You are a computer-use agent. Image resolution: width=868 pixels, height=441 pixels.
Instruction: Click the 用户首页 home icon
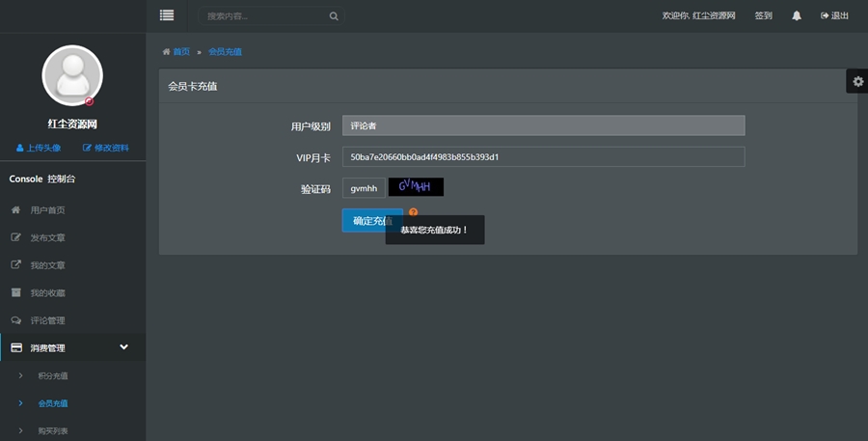[x=16, y=210]
